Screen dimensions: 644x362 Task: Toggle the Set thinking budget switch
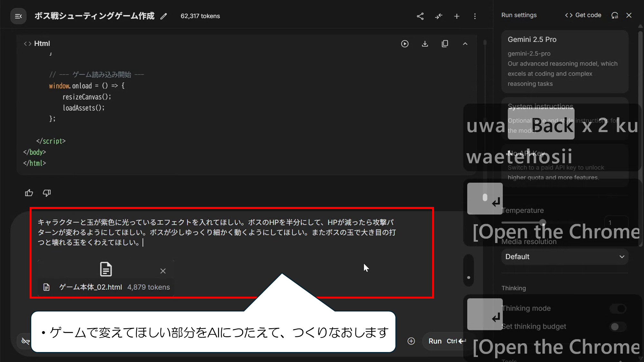[x=618, y=327]
